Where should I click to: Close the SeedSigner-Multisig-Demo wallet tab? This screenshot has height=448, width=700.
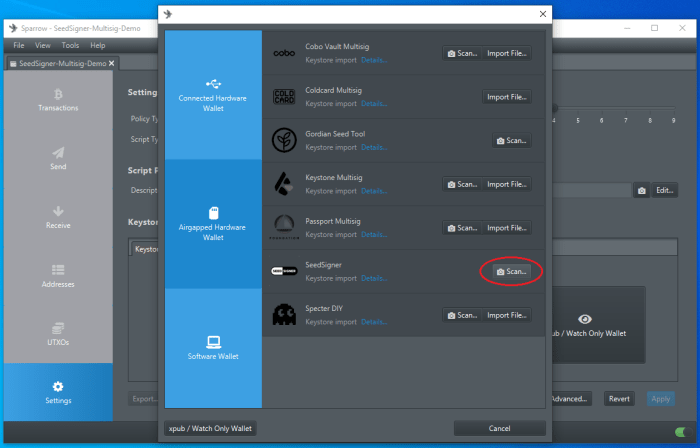(x=113, y=63)
